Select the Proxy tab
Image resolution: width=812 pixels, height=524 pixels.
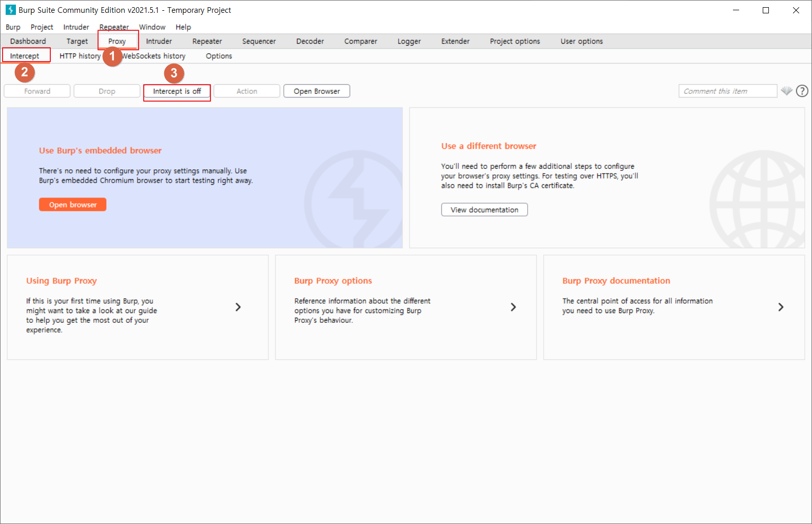pyautogui.click(x=117, y=41)
